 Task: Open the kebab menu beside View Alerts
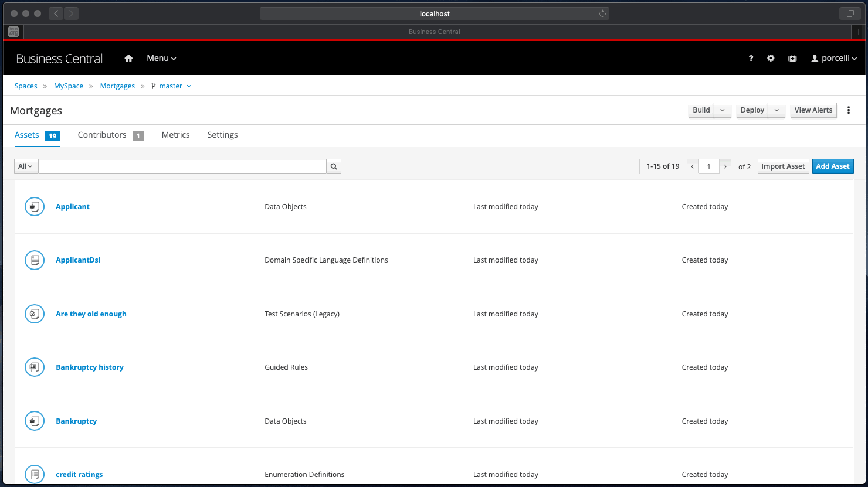point(848,110)
